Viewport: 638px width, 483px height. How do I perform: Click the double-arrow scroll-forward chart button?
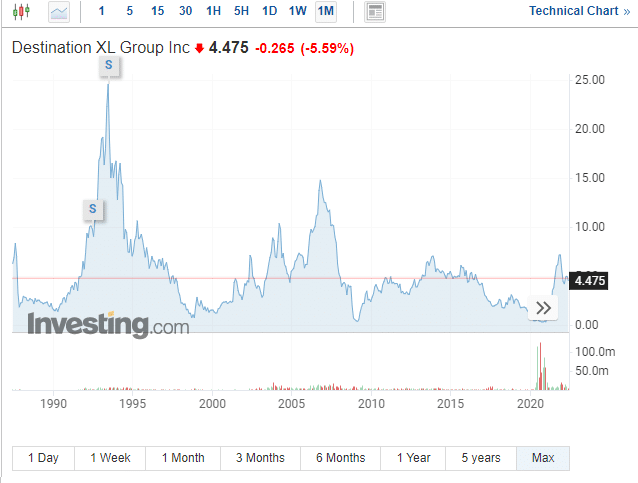pos(543,308)
